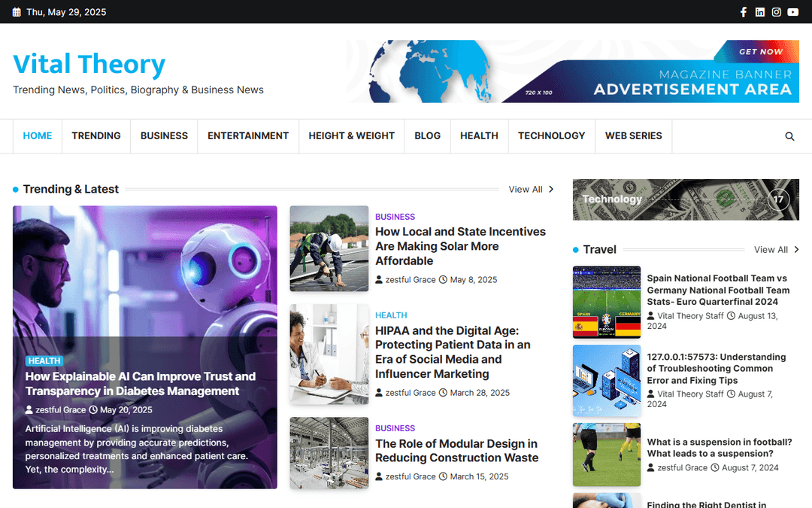Open the HEIGHT & WEIGHT menu item
The image size is (812, 508).
click(351, 135)
